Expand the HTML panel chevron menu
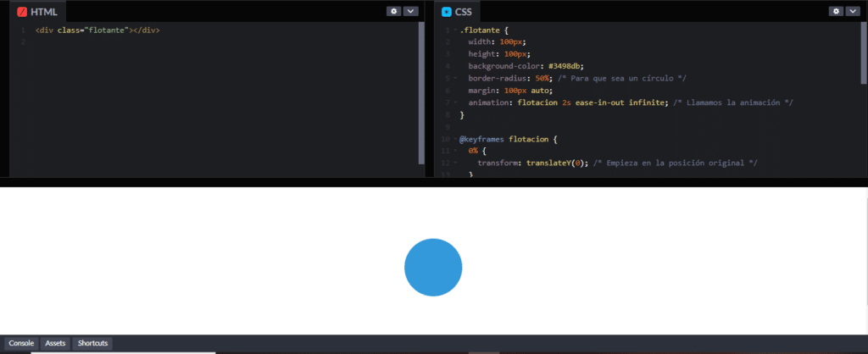Image resolution: width=868 pixels, height=354 pixels. click(x=410, y=11)
